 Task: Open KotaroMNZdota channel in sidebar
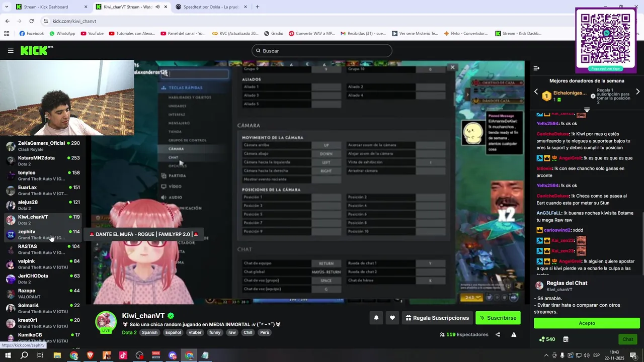43,161
